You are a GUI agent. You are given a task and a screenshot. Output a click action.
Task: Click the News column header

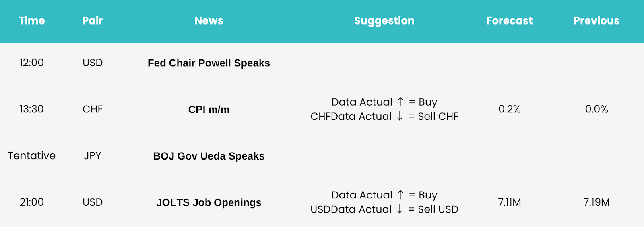tap(209, 20)
